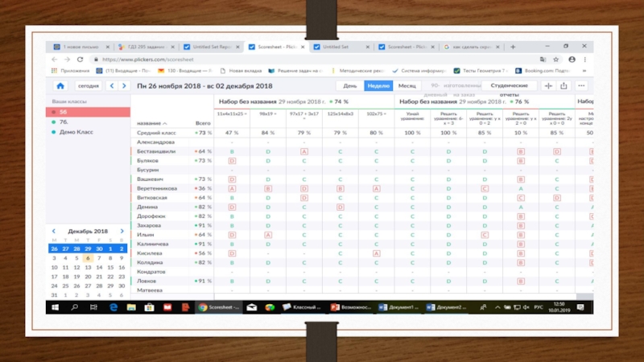Switch to Месяц view
The width and height of the screenshot is (644, 362).
[407, 86]
